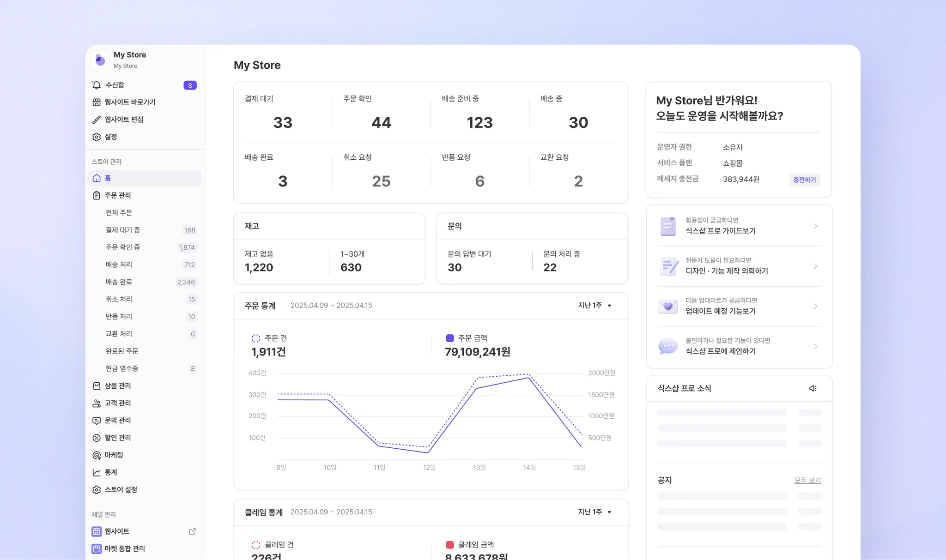Open 지난 1주 dropdown in 주문 통계
The image size is (946, 560).
click(594, 306)
